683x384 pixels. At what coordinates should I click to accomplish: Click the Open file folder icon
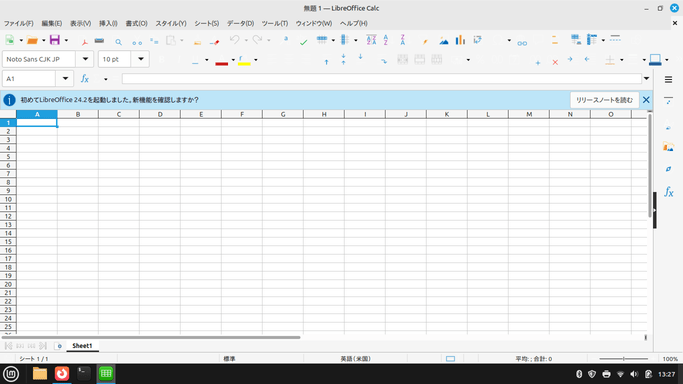32,40
